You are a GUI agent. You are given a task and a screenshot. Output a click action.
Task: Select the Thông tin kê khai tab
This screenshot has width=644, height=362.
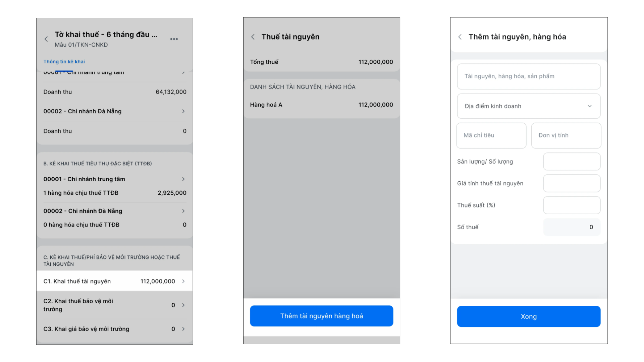point(64,62)
